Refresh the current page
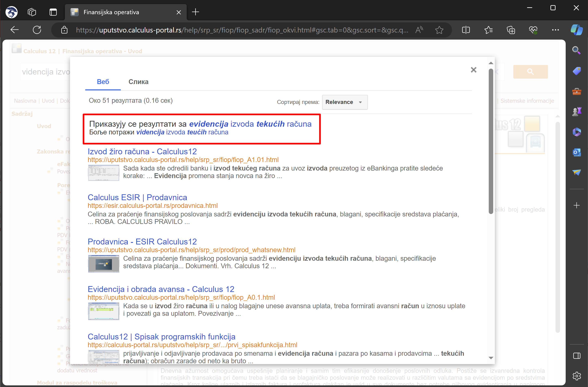This screenshot has height=387, width=588. 37,30
